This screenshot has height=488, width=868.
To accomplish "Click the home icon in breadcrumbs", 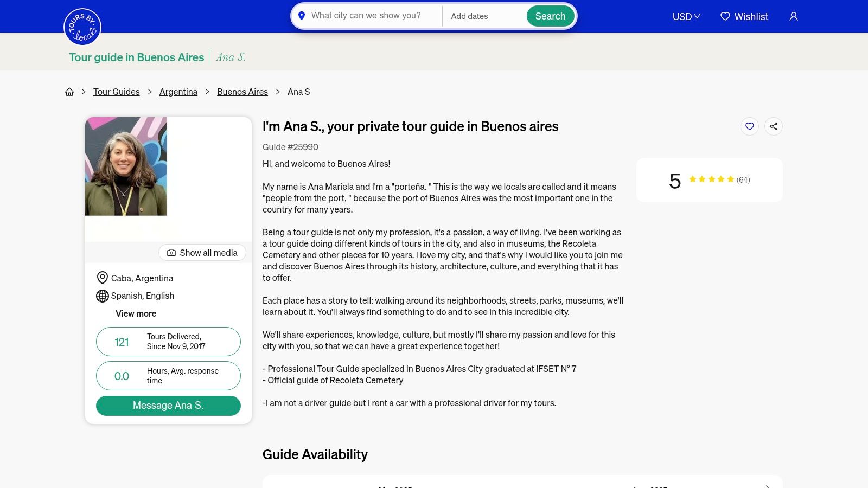I will click(69, 92).
